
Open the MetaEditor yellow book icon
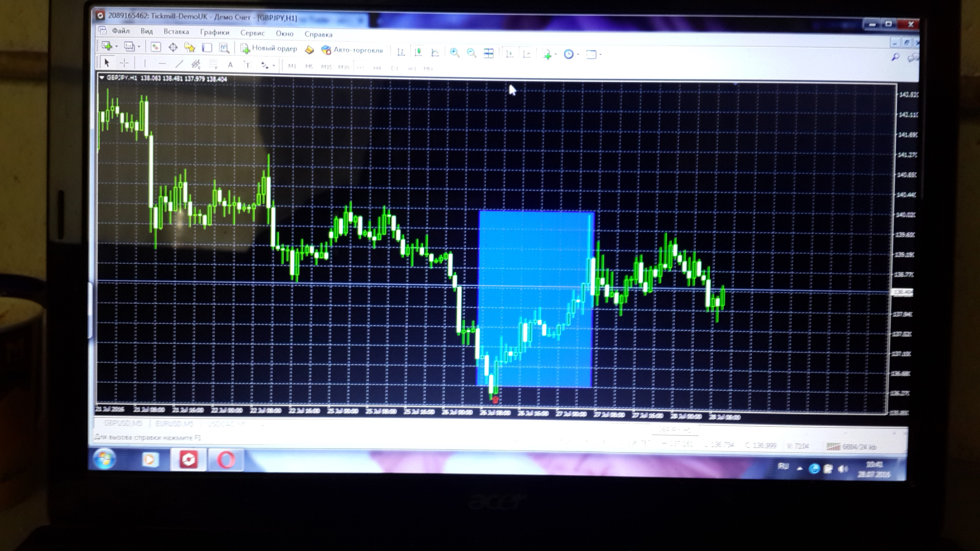[309, 49]
